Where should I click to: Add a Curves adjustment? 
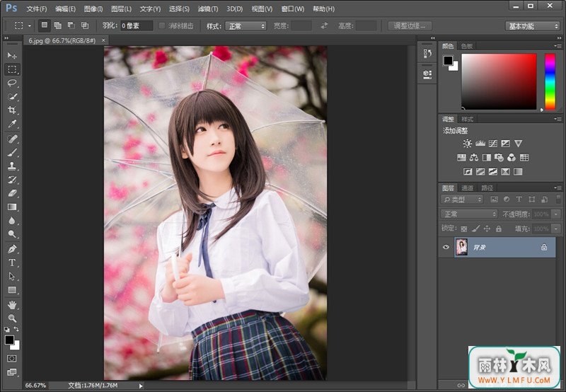(492, 144)
